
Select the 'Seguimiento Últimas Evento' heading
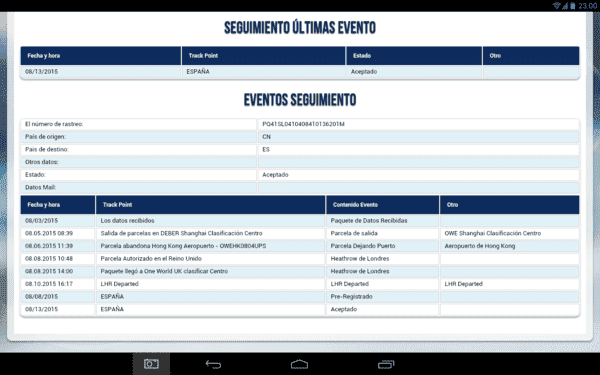click(x=300, y=28)
